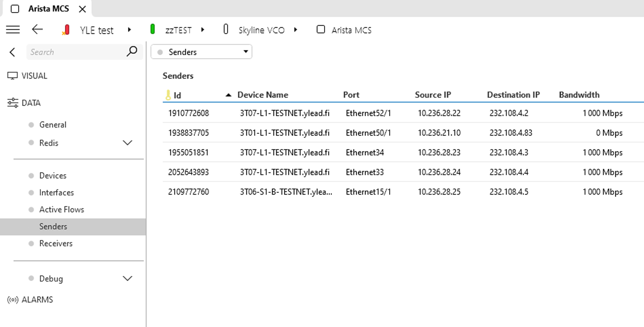Open the Skyline VCO breadcrumb arrow
This screenshot has width=644, height=327.
(296, 30)
